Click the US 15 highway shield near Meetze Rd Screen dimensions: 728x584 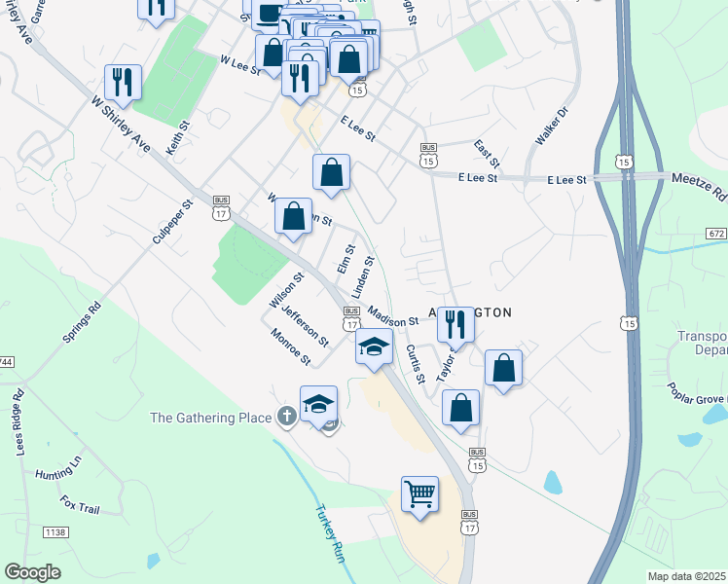click(x=624, y=162)
